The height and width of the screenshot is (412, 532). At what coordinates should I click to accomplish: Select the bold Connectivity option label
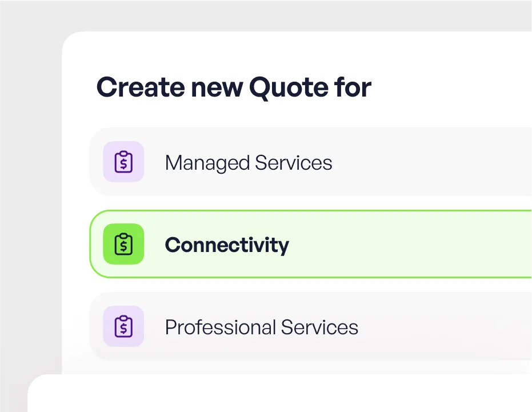pos(227,245)
